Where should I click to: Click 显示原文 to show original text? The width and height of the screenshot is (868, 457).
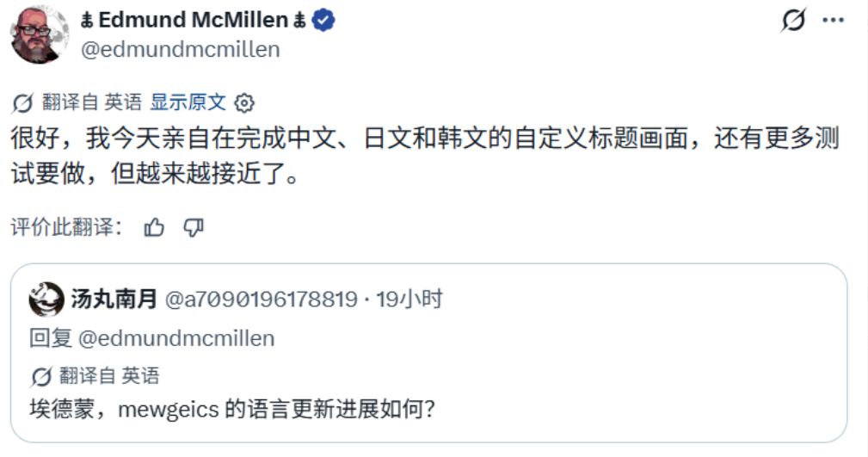pyautogui.click(x=188, y=102)
